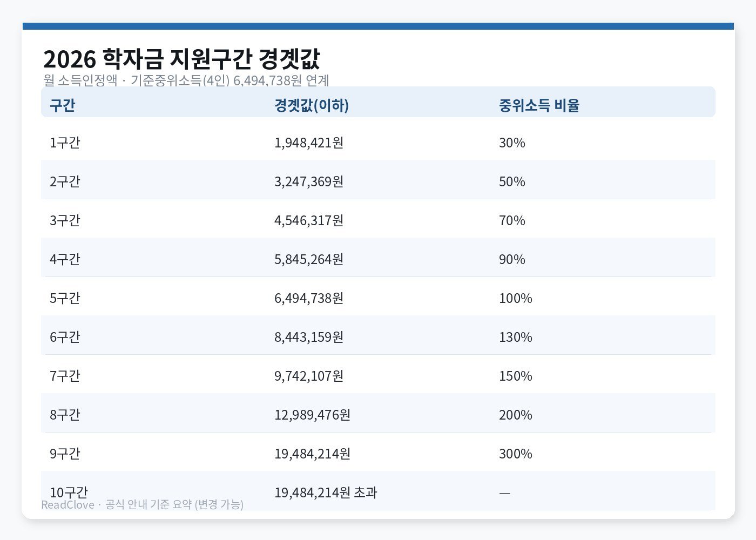Click the "130%" ratio cell
Image resolution: width=756 pixels, height=540 pixels.
pos(516,337)
